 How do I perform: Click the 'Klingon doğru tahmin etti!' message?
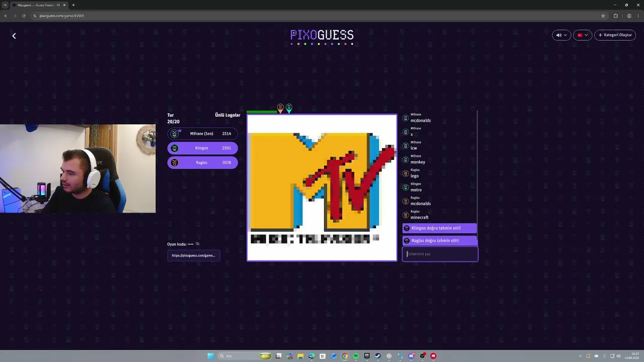[x=439, y=228]
